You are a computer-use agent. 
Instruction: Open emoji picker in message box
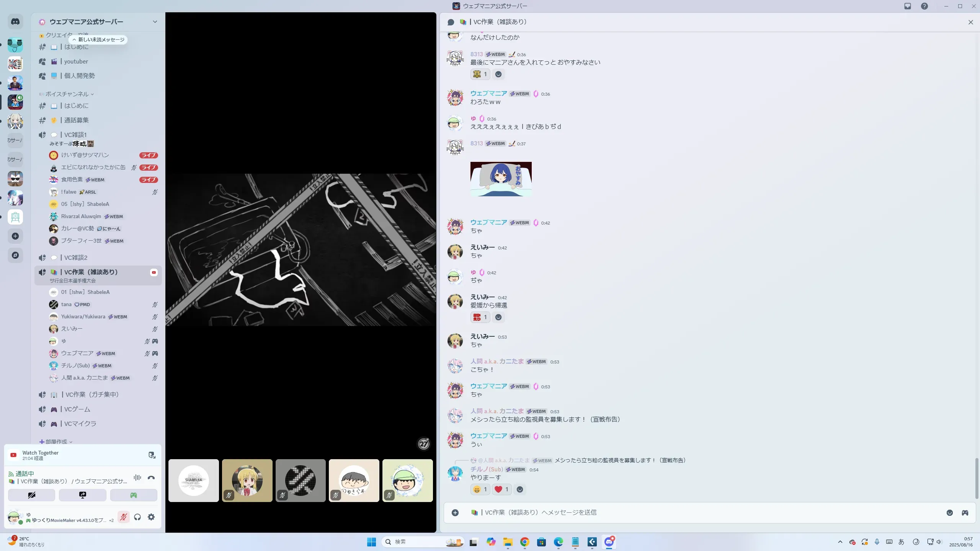(949, 513)
